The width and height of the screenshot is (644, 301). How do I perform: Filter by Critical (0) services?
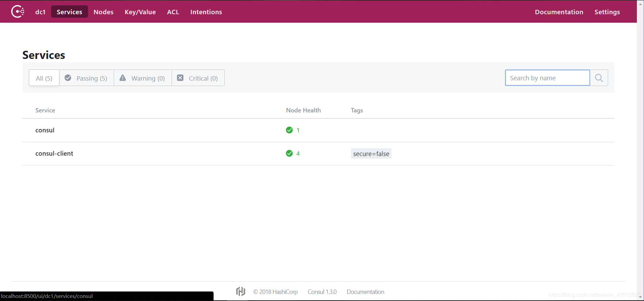point(198,78)
